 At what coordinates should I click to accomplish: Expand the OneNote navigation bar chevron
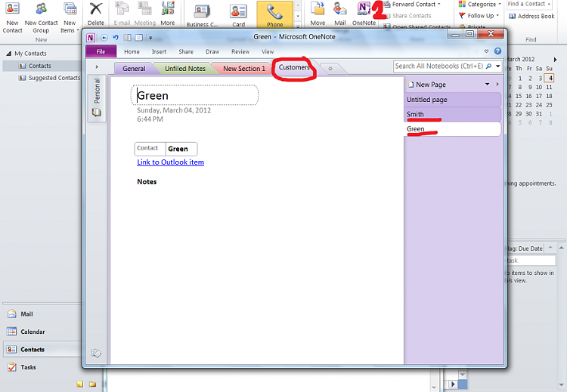[x=97, y=66]
